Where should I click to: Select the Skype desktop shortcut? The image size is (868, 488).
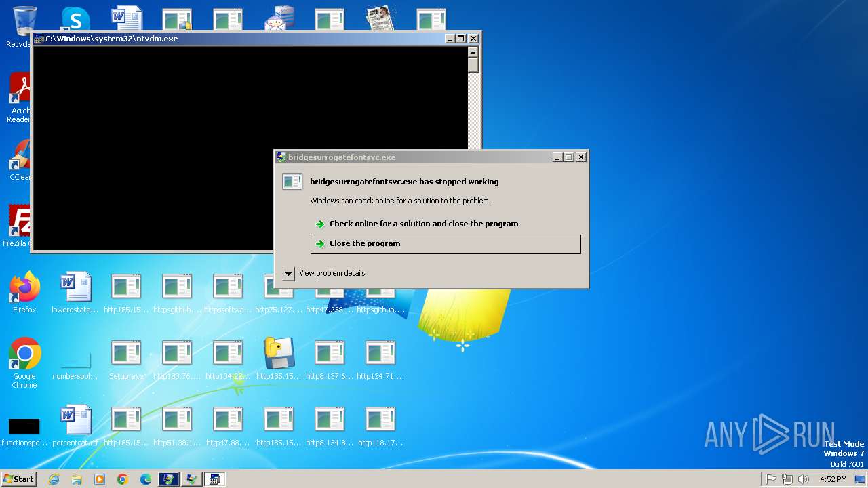click(x=75, y=19)
